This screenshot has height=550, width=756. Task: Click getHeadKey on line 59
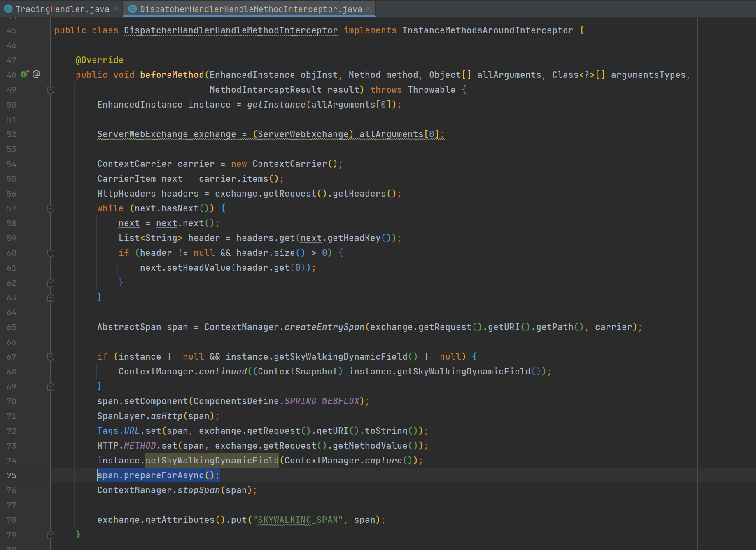[354, 238]
